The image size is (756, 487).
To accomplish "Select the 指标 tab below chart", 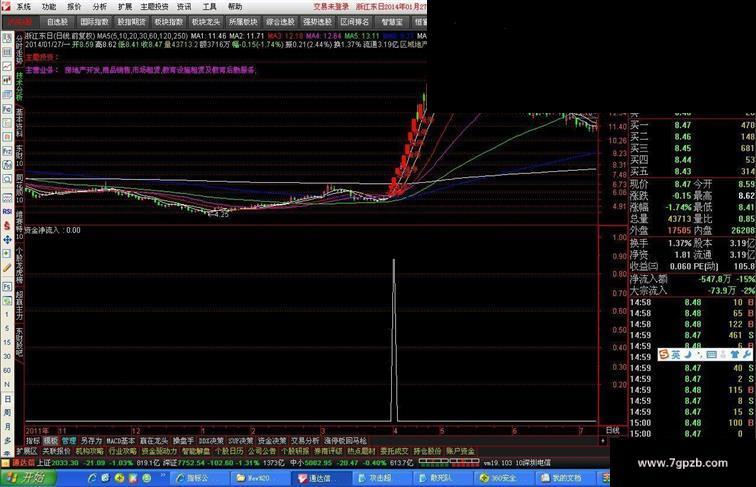I will click(33, 441).
